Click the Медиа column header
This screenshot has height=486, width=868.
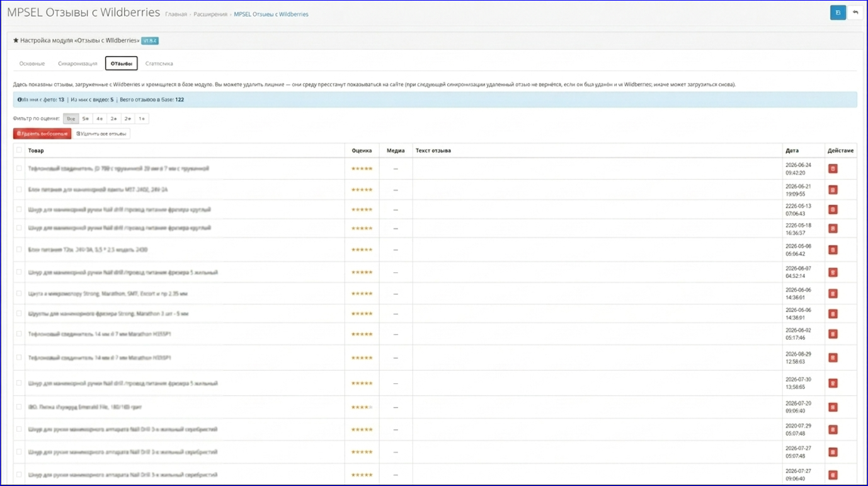[x=396, y=151]
